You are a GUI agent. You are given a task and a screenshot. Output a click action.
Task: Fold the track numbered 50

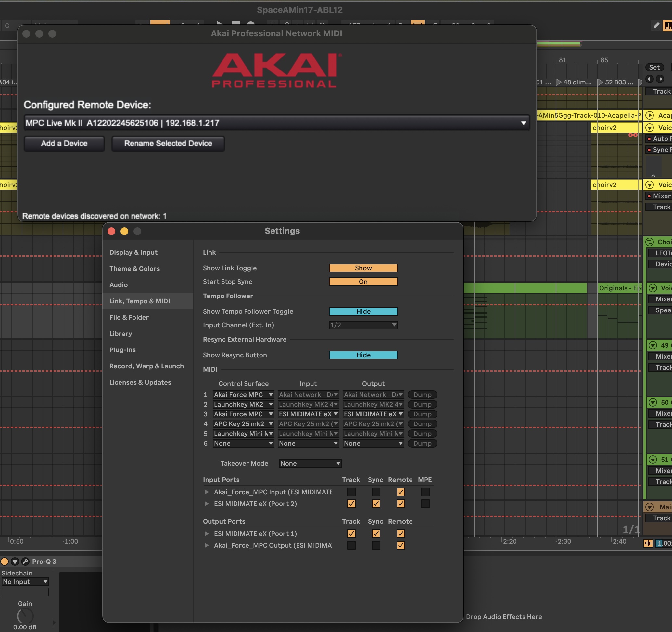[653, 402]
